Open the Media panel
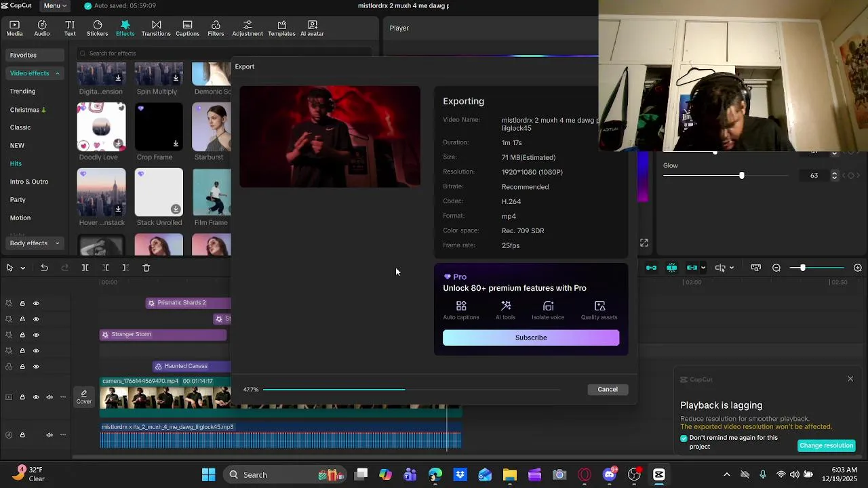Image resolution: width=868 pixels, height=488 pixels. pos(14,28)
